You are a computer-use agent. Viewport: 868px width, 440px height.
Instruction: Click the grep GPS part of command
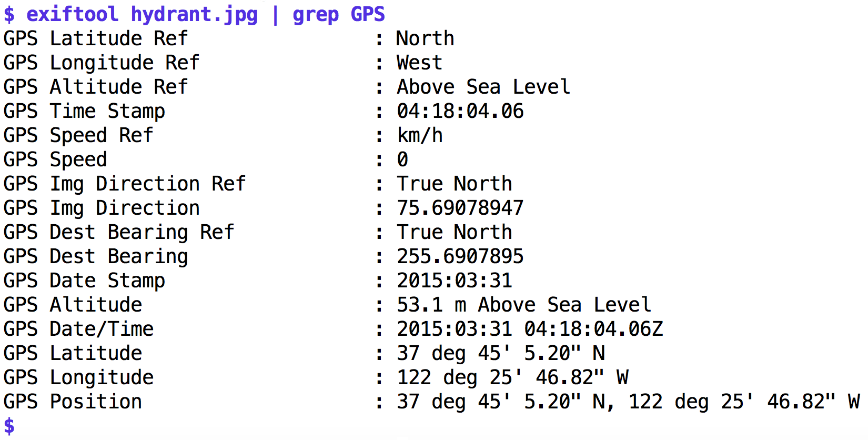click(x=339, y=15)
